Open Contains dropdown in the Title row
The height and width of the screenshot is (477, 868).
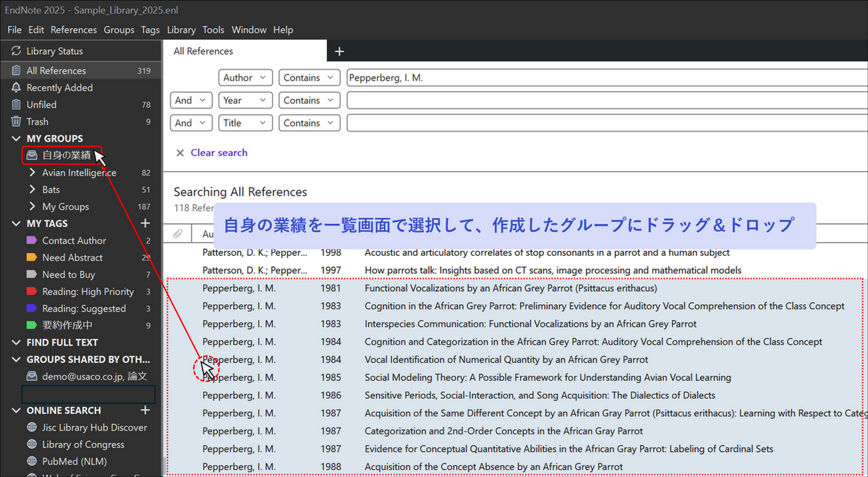(x=309, y=123)
